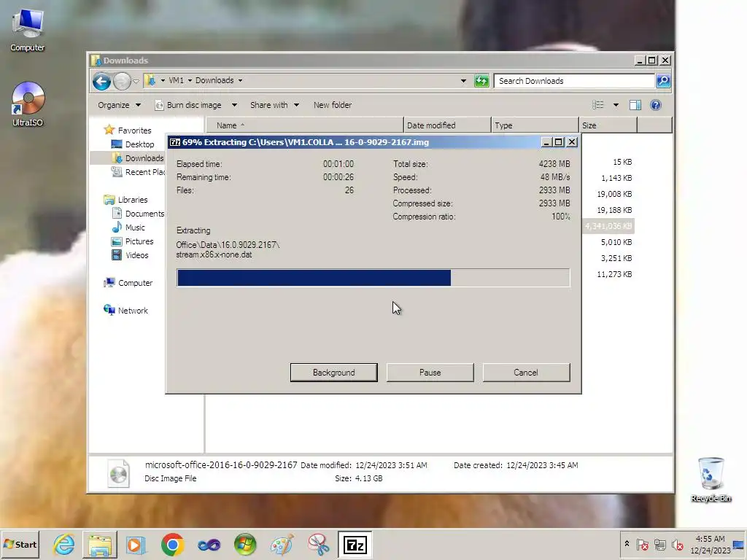747x560 pixels.
Task: Cancel the 7-Zip extraction
Action: pyautogui.click(x=526, y=373)
